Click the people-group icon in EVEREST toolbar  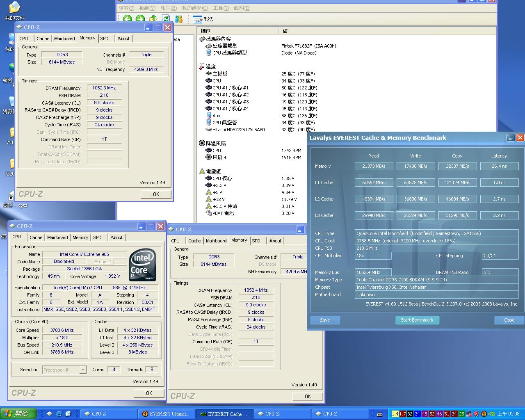[178, 19]
